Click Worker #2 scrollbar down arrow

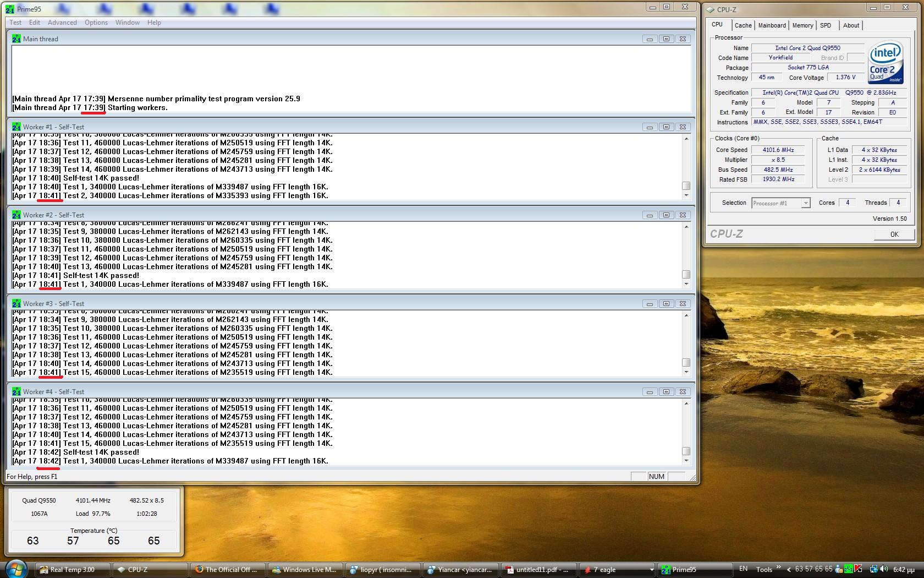click(x=686, y=284)
